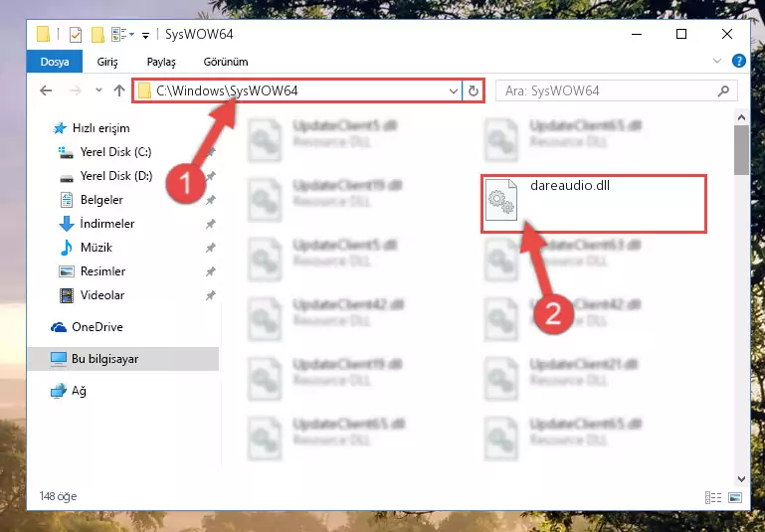Image resolution: width=765 pixels, height=532 pixels.
Task: Switch to the Paylaş ribbon tab
Action: pyautogui.click(x=161, y=62)
